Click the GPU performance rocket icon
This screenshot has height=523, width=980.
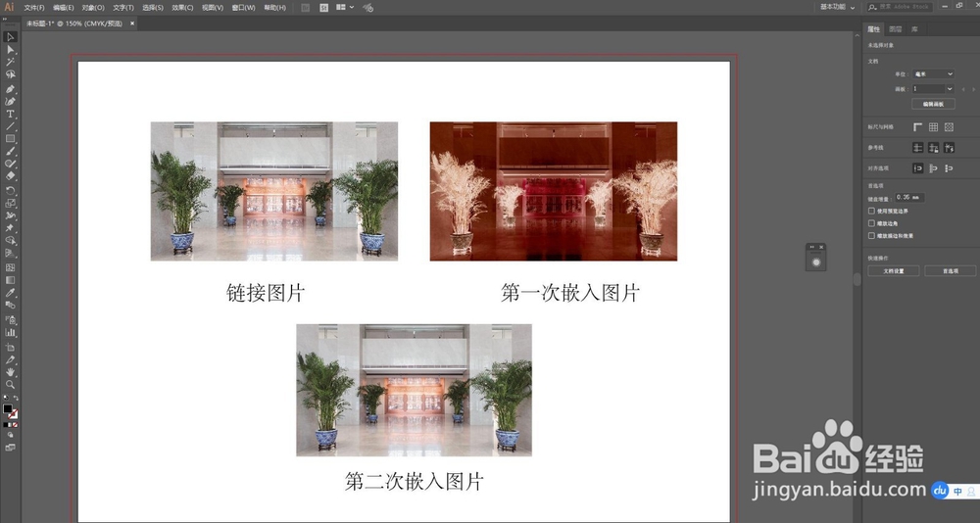coord(368,8)
